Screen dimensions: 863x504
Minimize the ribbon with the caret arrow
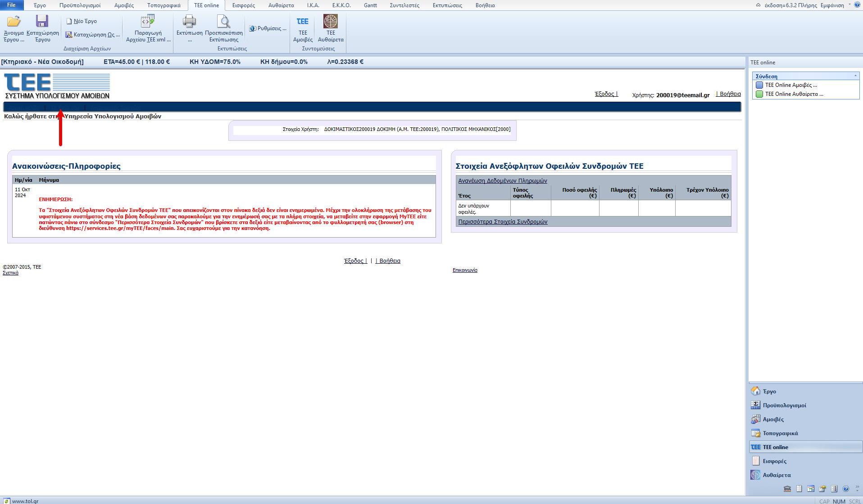pos(758,5)
